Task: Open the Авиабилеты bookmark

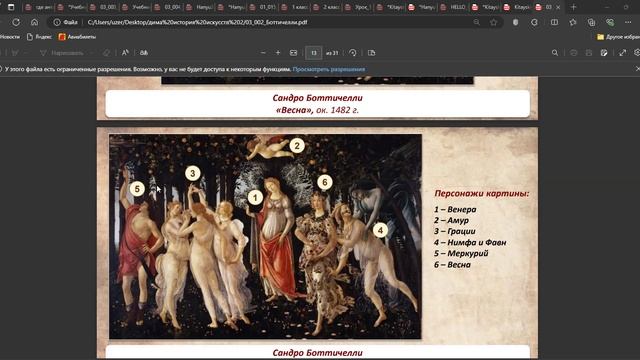Action: [x=77, y=37]
